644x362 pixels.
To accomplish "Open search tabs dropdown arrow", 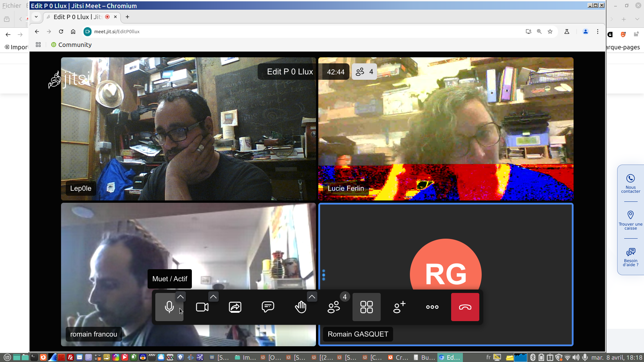I will click(36, 17).
